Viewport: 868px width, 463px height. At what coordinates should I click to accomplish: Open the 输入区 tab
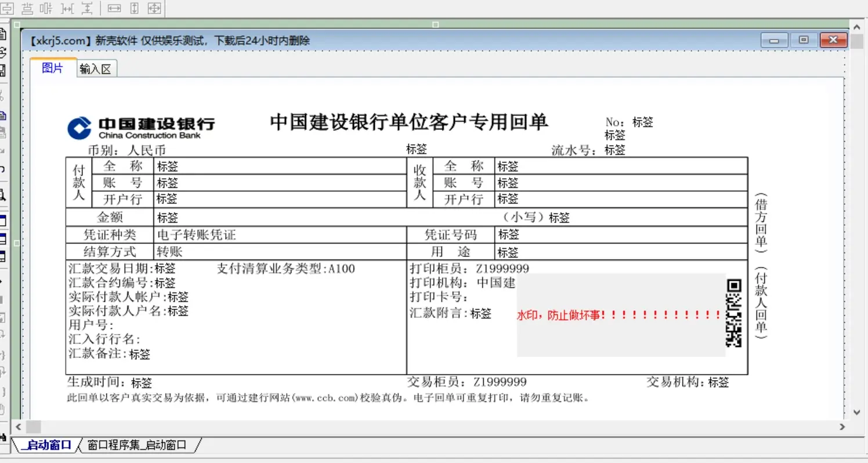tap(96, 69)
